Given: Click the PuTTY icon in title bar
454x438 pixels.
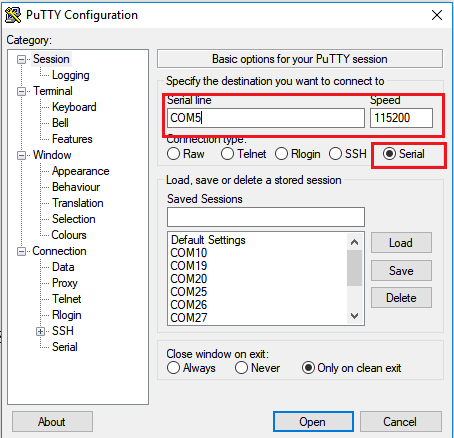Looking at the screenshot, I should (13, 15).
